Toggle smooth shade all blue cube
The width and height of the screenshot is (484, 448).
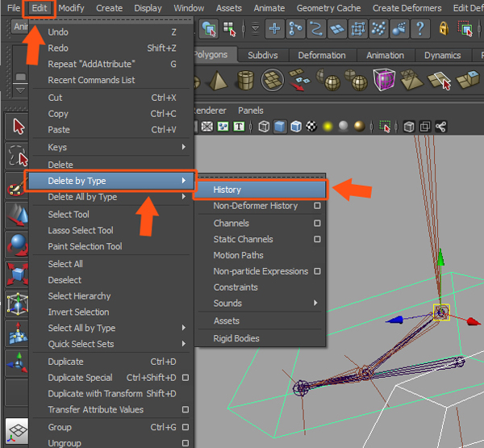[x=280, y=127]
